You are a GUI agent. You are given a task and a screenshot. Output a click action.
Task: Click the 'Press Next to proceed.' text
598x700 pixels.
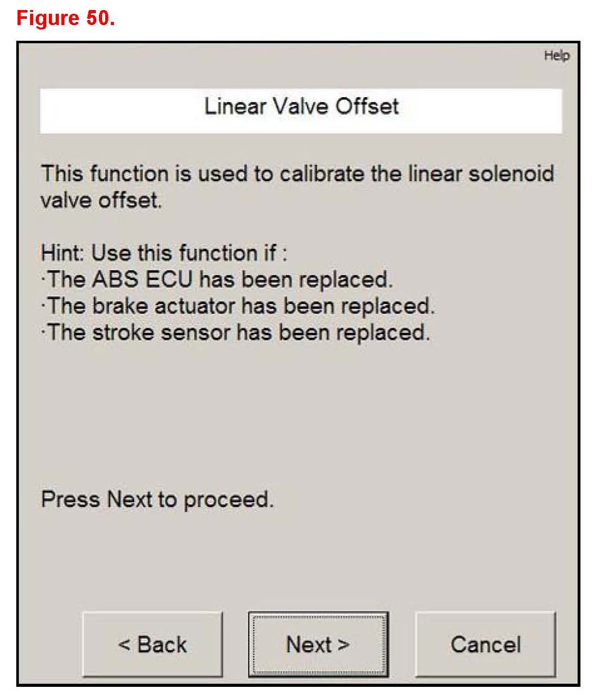pos(157,499)
